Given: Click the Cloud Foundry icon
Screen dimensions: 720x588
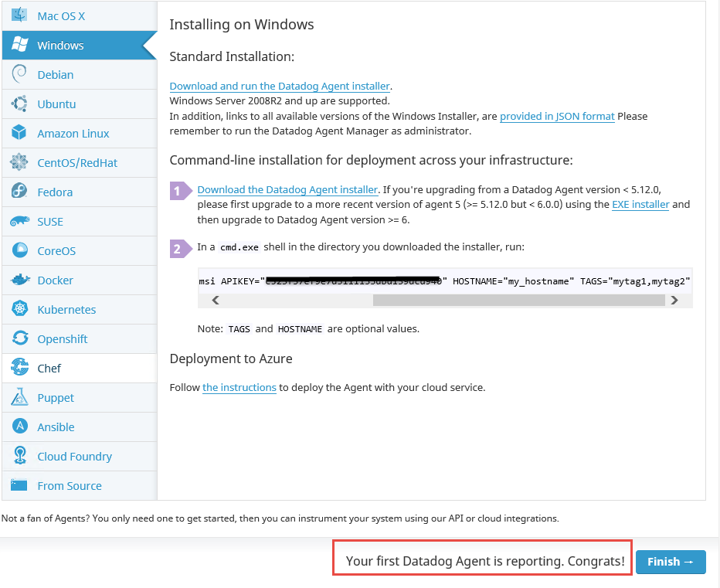Looking at the screenshot, I should 19,456.
